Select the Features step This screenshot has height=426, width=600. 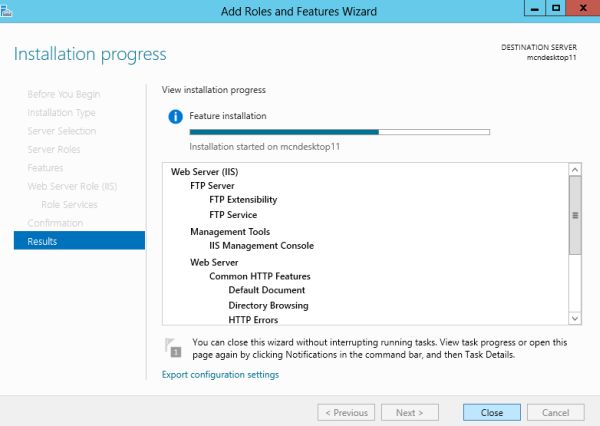point(45,168)
